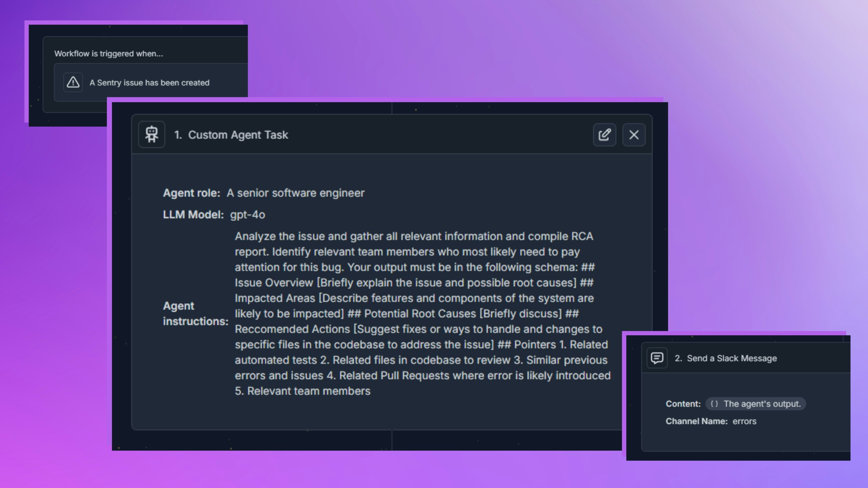Click the Slack message chat bubble icon

coord(657,358)
